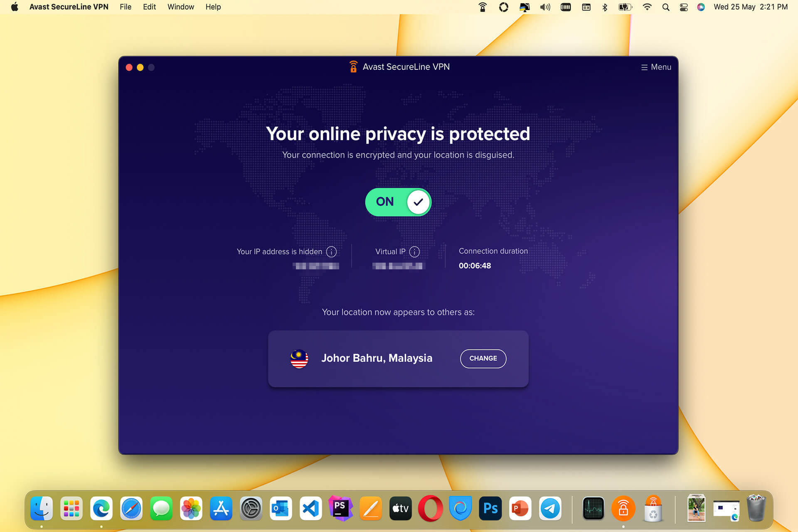Toggle VPN connection protection off

pos(399,201)
